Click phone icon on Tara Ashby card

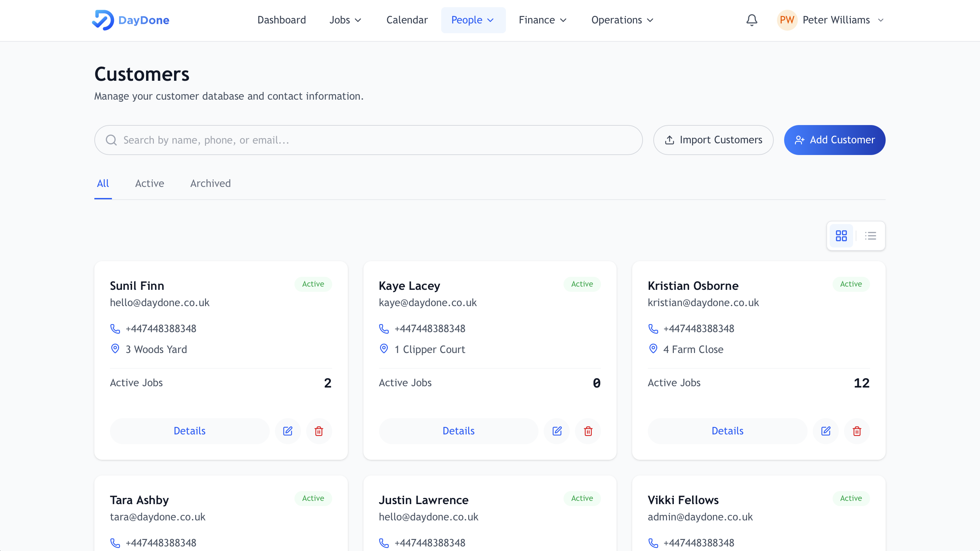[115, 543]
